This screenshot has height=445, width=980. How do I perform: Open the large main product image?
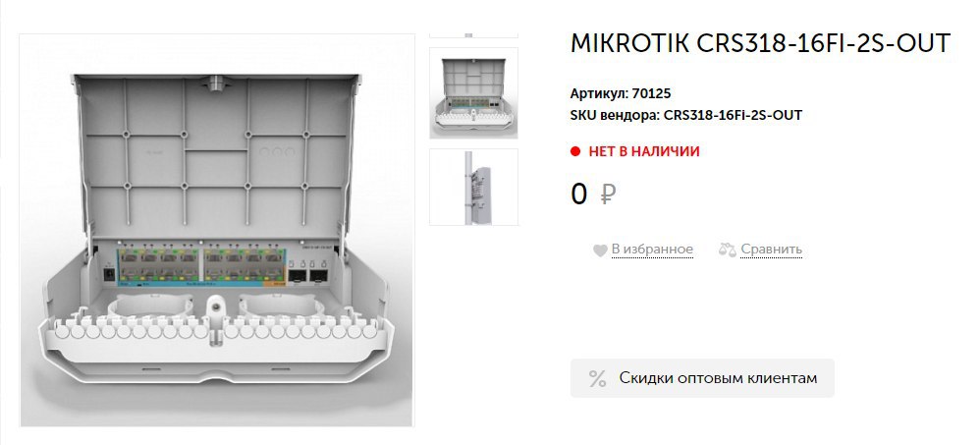click(217, 230)
